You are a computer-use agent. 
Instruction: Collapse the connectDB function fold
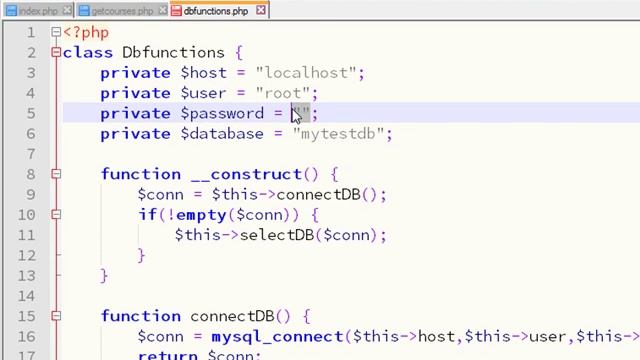tap(56, 316)
